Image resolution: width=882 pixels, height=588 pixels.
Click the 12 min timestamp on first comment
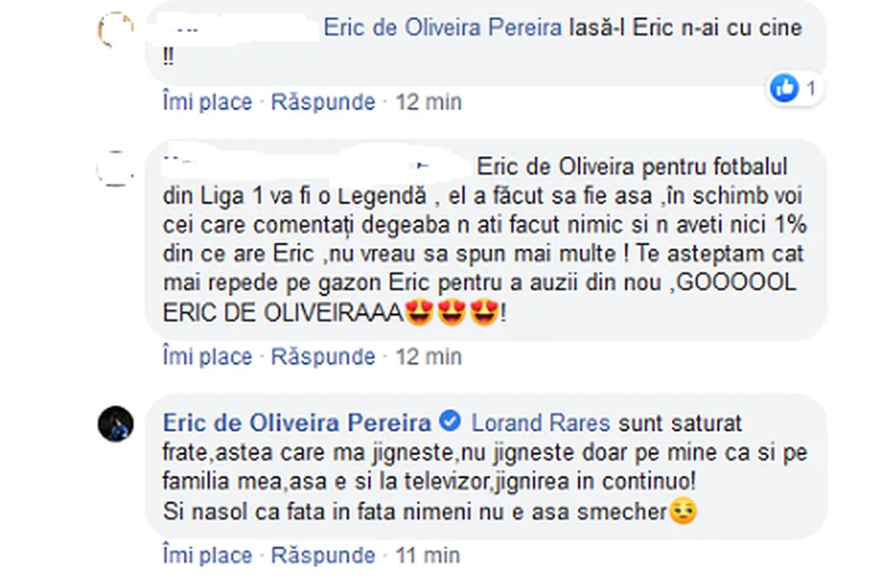point(428,102)
